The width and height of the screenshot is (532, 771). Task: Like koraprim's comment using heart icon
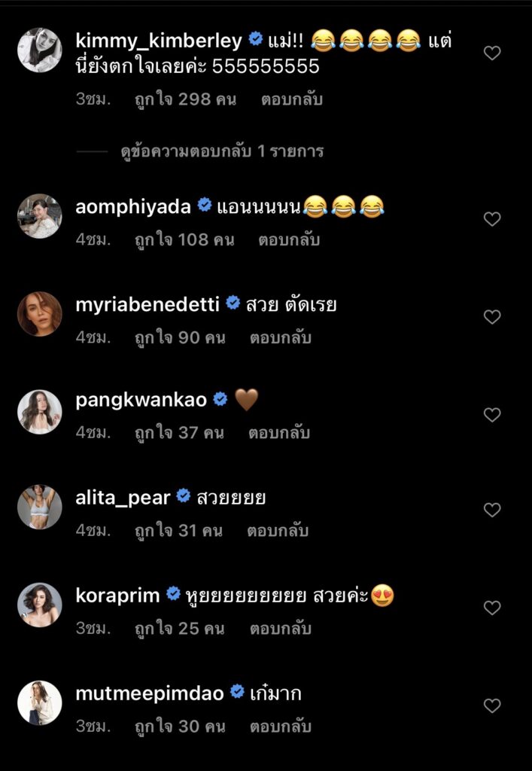(491, 608)
